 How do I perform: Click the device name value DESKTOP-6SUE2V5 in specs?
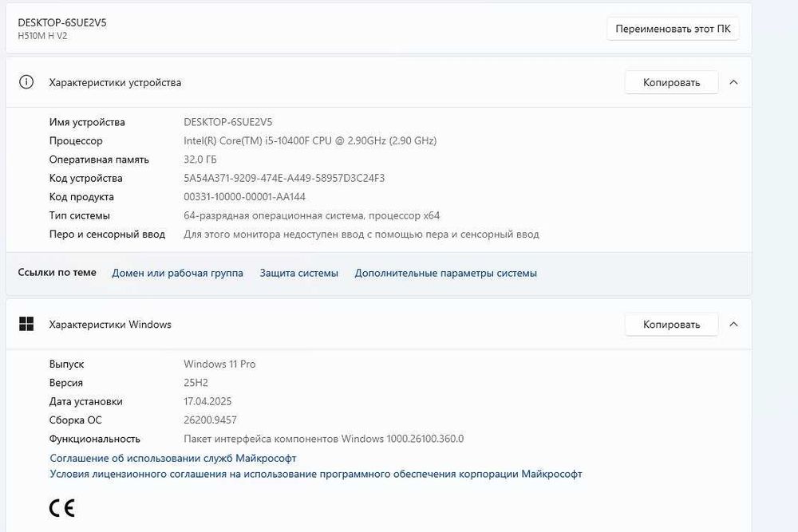point(227,122)
